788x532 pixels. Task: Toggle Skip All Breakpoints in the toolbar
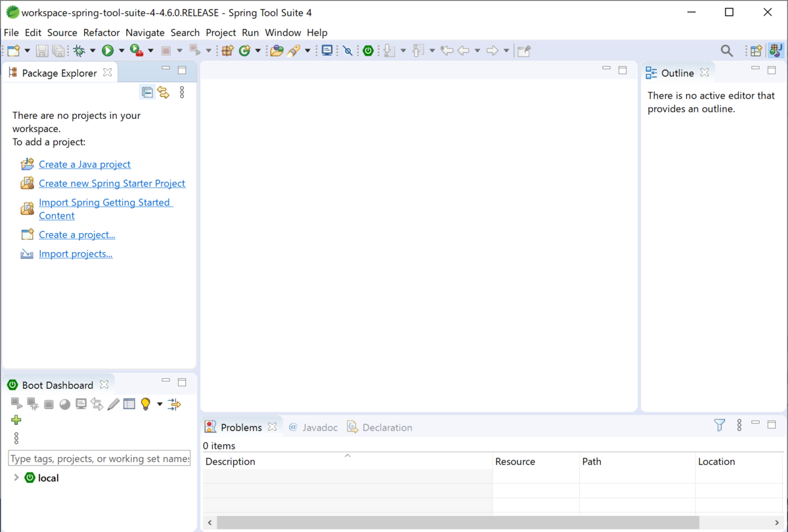(x=347, y=50)
